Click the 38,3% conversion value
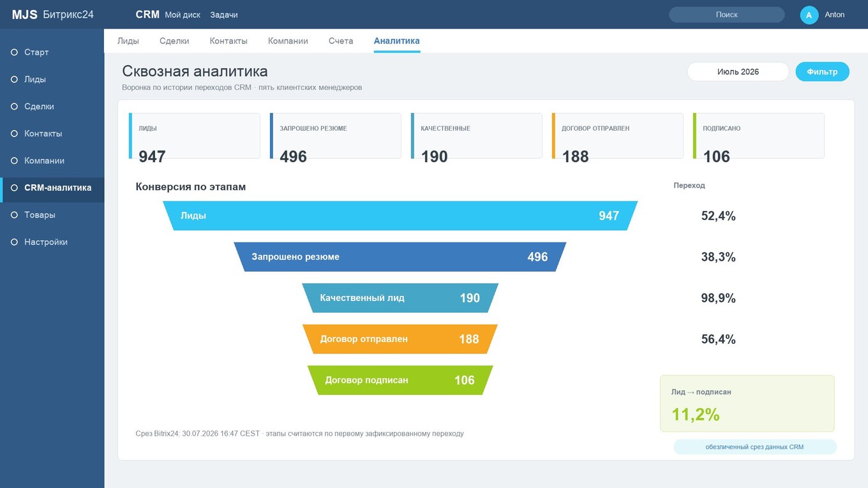Screen dimensions: 868x488 [x=719, y=257]
